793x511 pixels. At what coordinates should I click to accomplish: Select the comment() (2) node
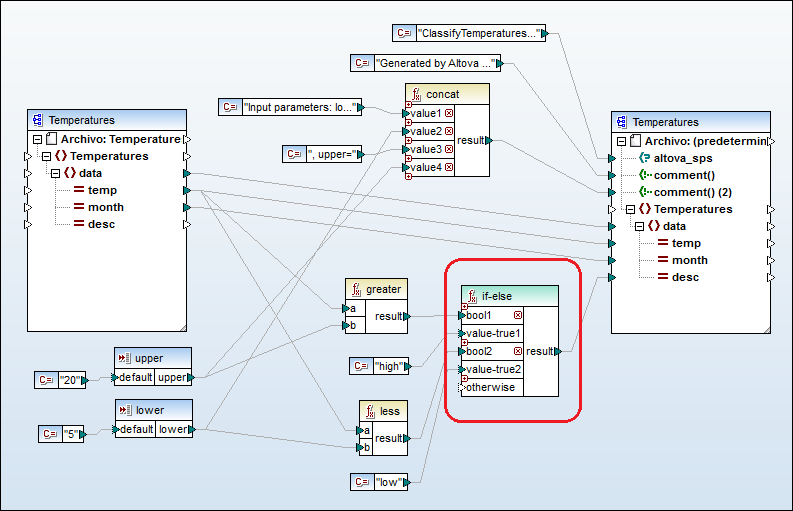(694, 192)
